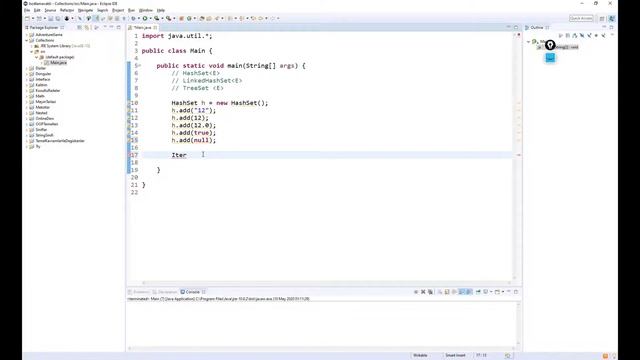The image size is (640, 360).
Task: Open the Source menu
Action: coord(50,10)
